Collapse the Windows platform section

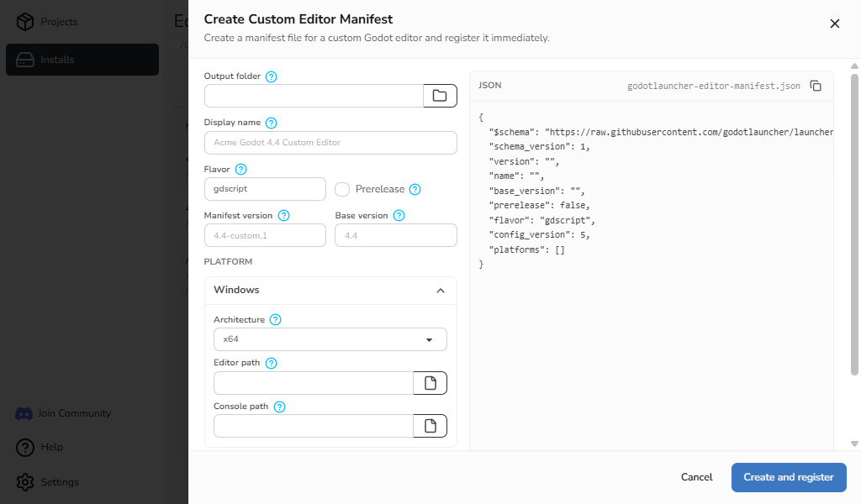tap(441, 291)
